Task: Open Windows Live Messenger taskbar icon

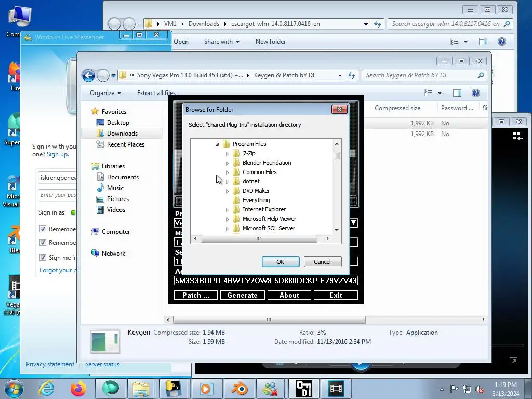Action: tap(270, 389)
